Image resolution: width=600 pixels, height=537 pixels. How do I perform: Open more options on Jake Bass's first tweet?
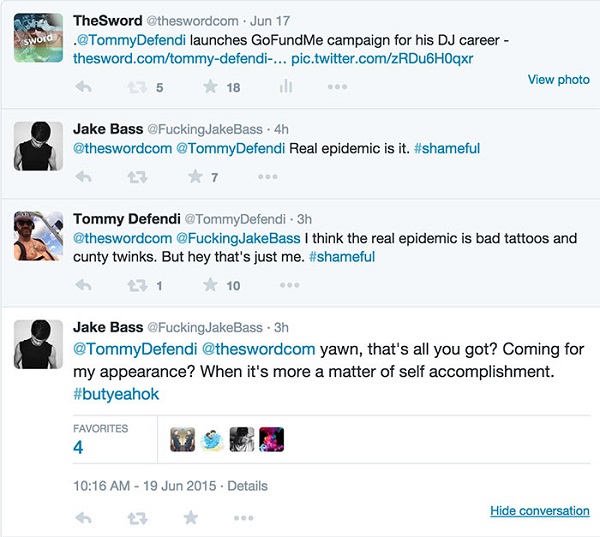click(x=267, y=177)
